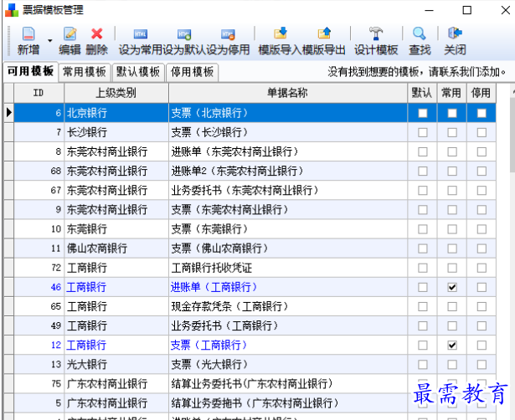Select the 支票（东莞银行）cell

pyautogui.click(x=288, y=229)
